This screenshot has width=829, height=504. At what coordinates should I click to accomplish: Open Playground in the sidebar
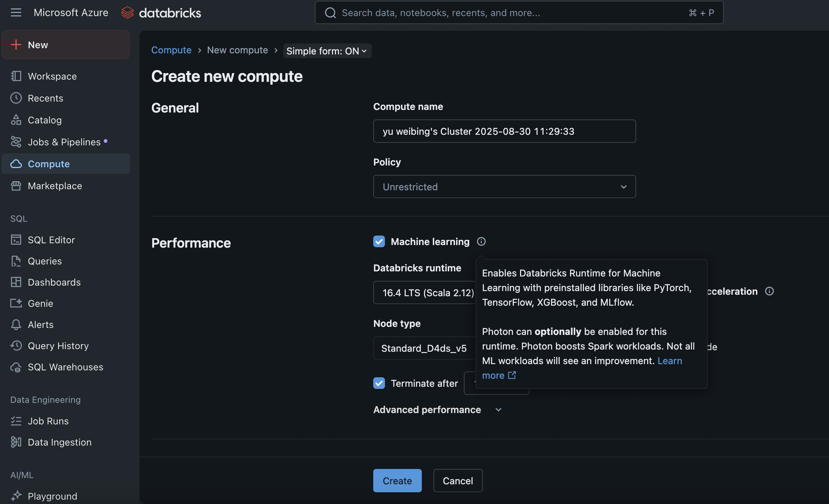(x=66, y=496)
